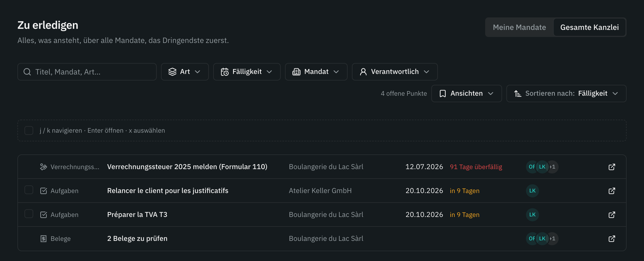This screenshot has width=644, height=261.
Task: Open the task Relancer le client pour les justificatifs
Action: [x=168, y=191]
